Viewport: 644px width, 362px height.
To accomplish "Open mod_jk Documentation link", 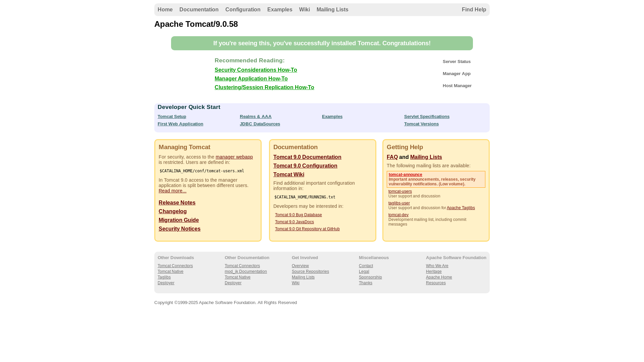I will click(246, 271).
